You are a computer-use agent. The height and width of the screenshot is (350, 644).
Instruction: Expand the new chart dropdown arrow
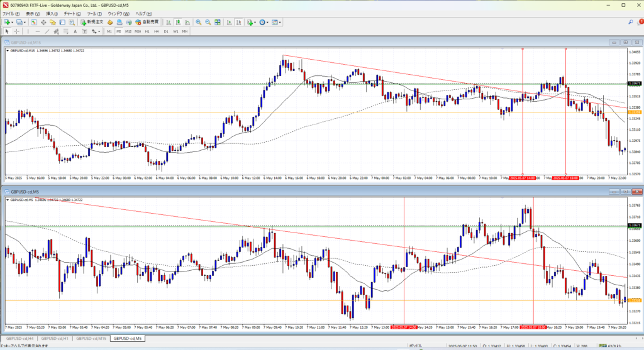(x=13, y=22)
